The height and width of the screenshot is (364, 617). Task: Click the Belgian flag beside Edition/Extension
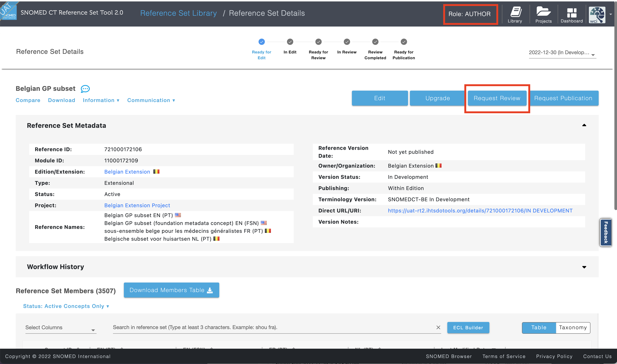(x=156, y=172)
